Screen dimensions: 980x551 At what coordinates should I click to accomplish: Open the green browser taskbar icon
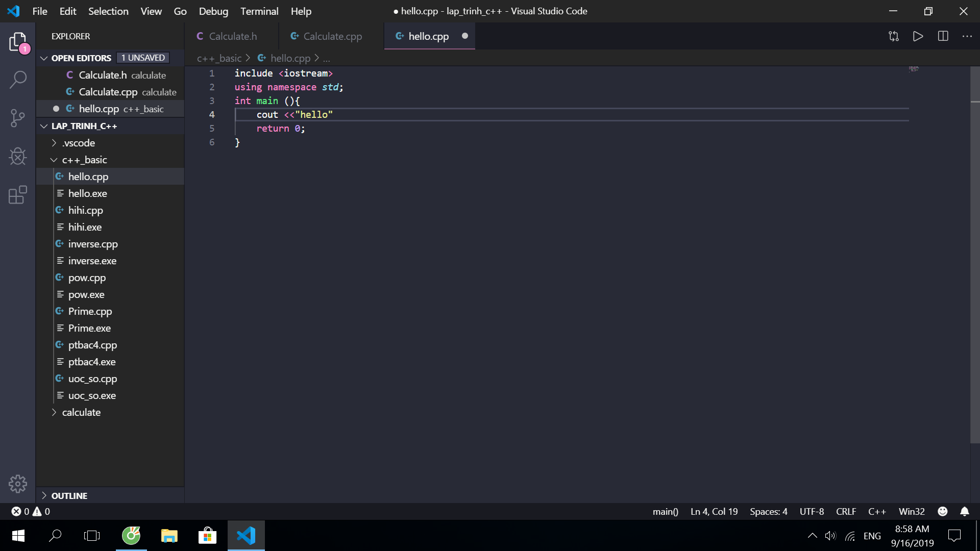pos(131,536)
